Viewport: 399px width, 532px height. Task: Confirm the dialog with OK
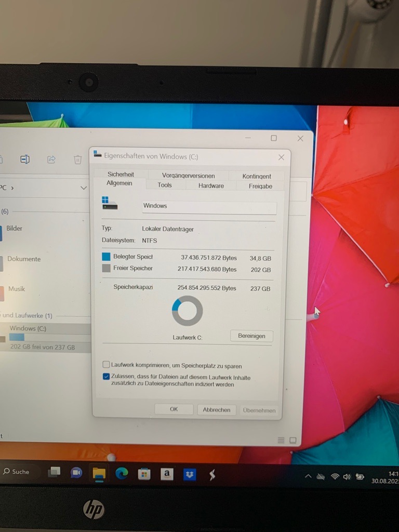coord(174,409)
